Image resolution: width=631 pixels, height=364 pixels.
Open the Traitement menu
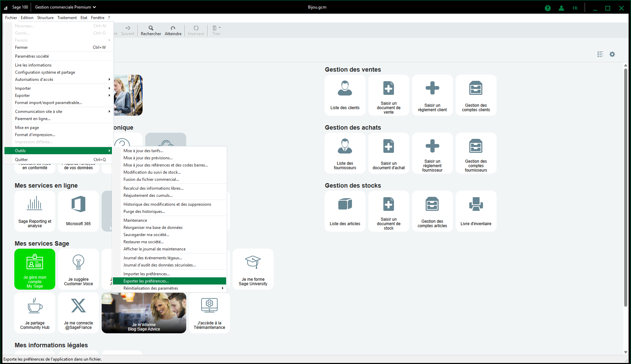(67, 18)
